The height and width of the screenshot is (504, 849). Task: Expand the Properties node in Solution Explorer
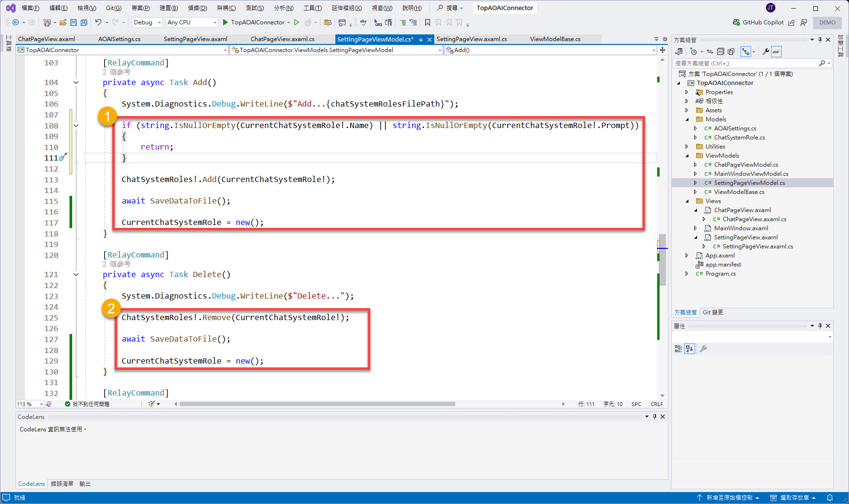(x=688, y=92)
